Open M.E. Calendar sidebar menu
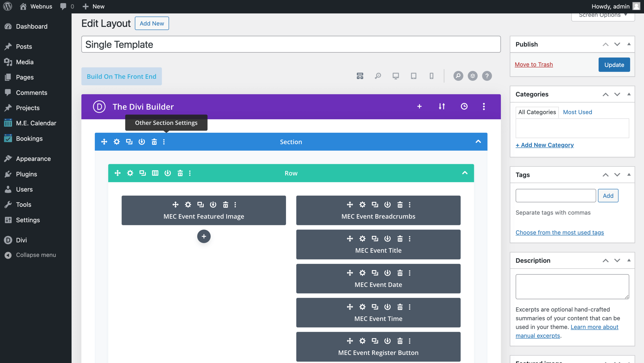644x363 pixels. pos(36,123)
